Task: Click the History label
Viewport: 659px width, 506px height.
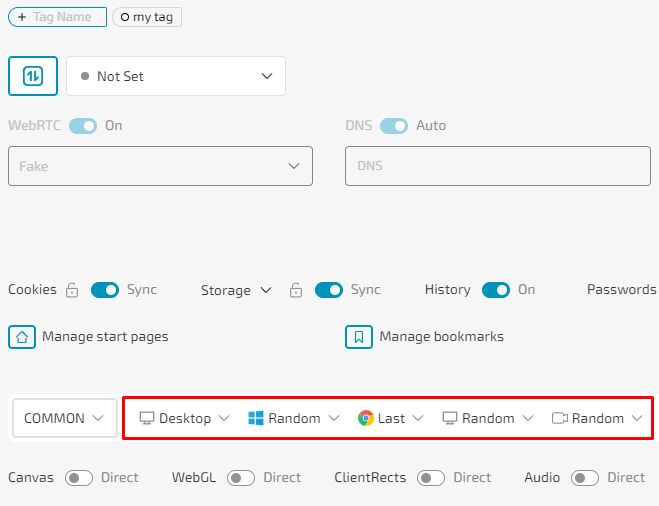Action: tap(448, 290)
